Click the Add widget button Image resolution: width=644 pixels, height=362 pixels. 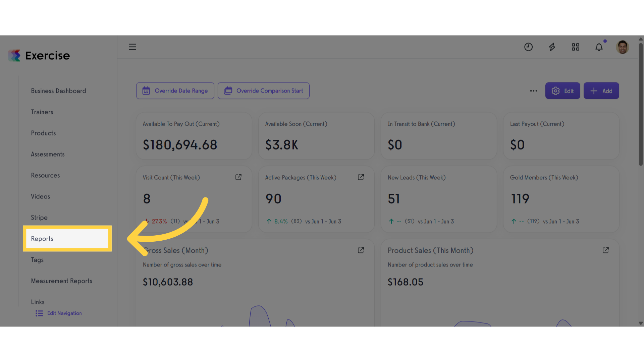(601, 91)
